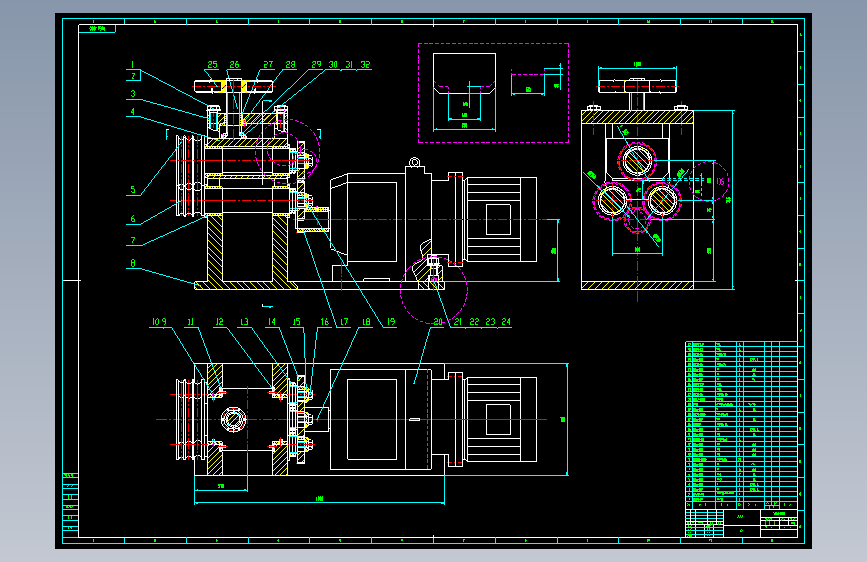This screenshot has width=867, height=562.
Task: Pick the balloon number 15
Action: pos(296,321)
